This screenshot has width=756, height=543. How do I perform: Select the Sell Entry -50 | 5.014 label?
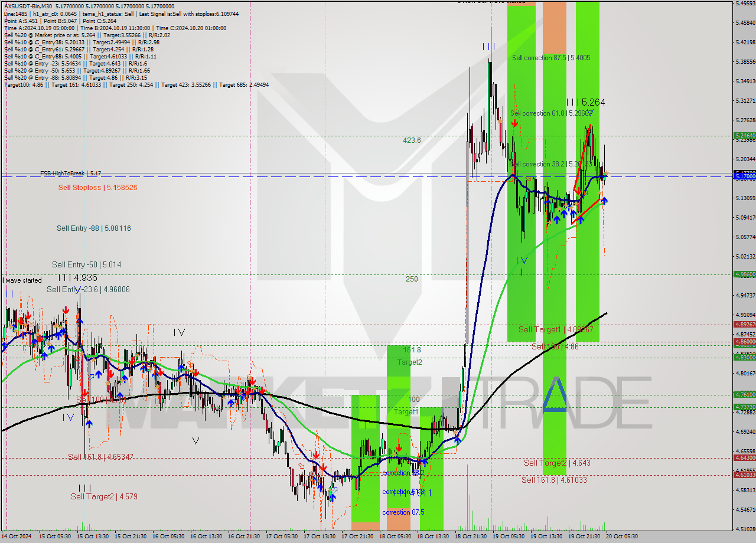point(86,265)
